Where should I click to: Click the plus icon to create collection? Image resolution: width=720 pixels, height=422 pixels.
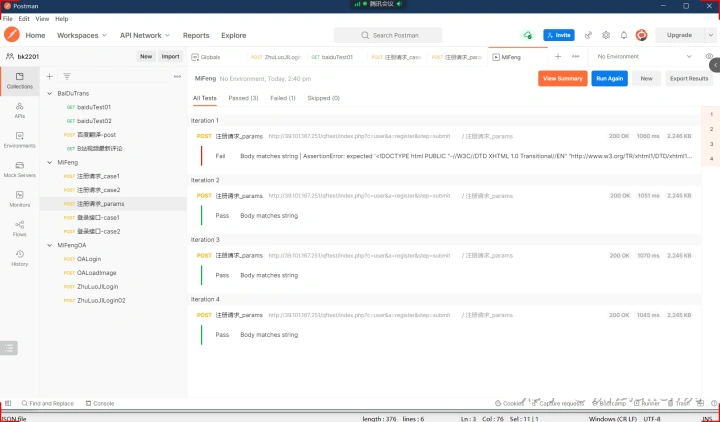(x=50, y=76)
